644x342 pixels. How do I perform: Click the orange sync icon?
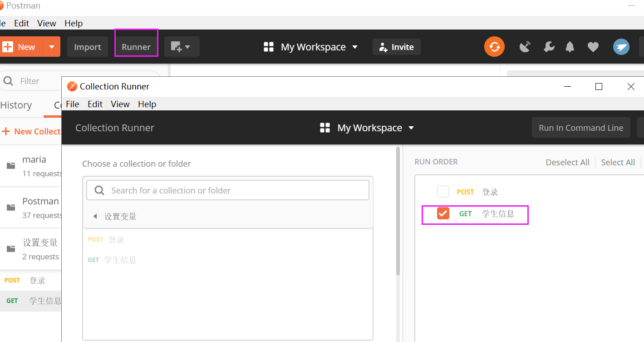pyautogui.click(x=494, y=47)
